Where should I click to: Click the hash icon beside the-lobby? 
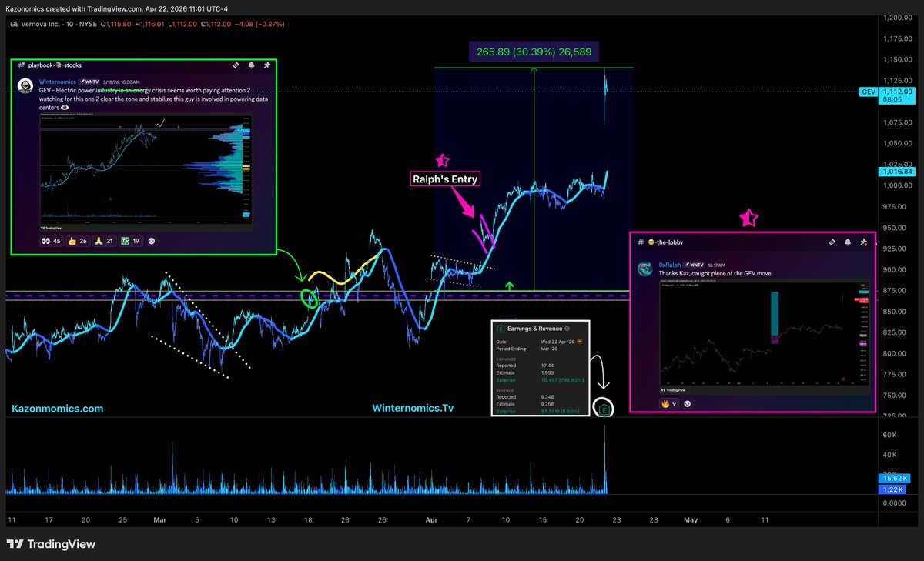tap(641, 242)
